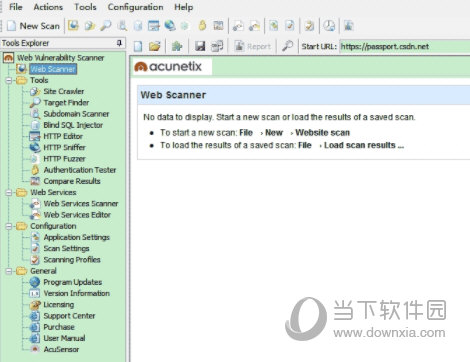Click the New Scan toolbar button
This screenshot has height=362, width=470.
click(33, 26)
